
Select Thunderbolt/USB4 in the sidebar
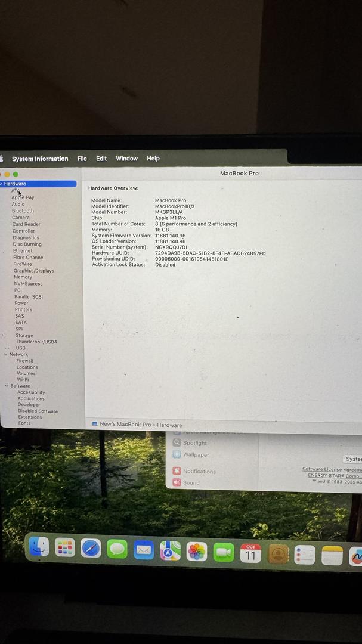pyautogui.click(x=36, y=342)
